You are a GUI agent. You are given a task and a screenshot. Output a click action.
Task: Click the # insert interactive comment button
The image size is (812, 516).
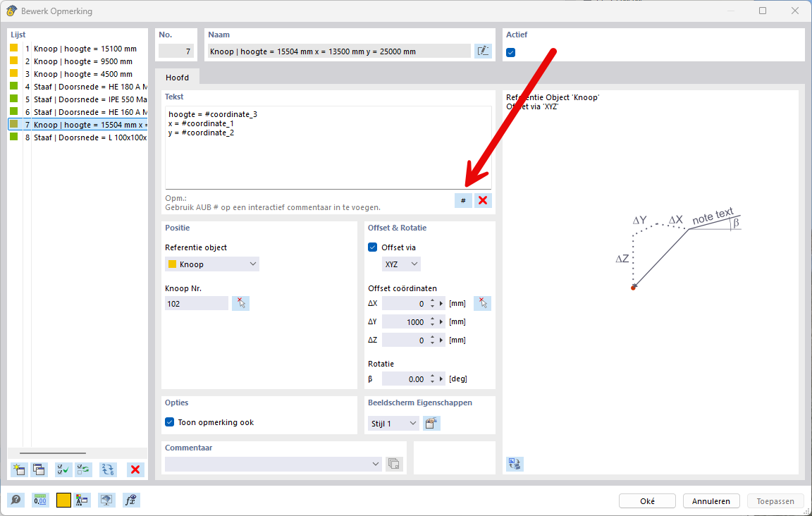463,201
